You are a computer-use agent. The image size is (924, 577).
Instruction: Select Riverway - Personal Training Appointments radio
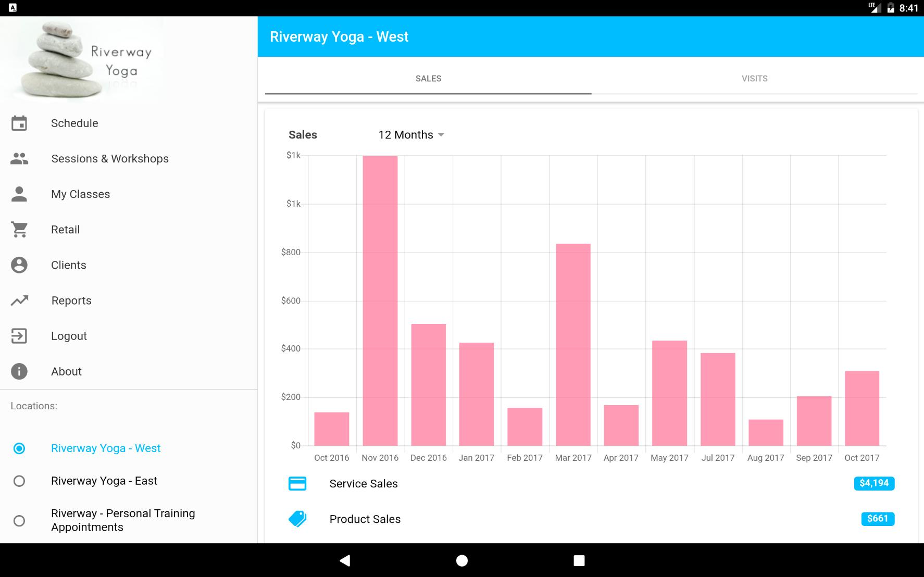[x=19, y=521]
